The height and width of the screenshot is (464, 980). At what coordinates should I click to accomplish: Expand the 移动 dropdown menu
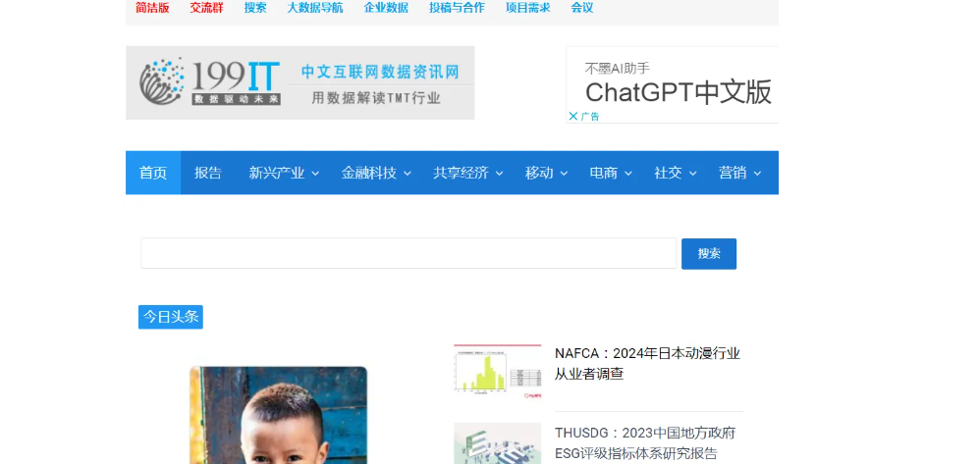pyautogui.click(x=546, y=173)
